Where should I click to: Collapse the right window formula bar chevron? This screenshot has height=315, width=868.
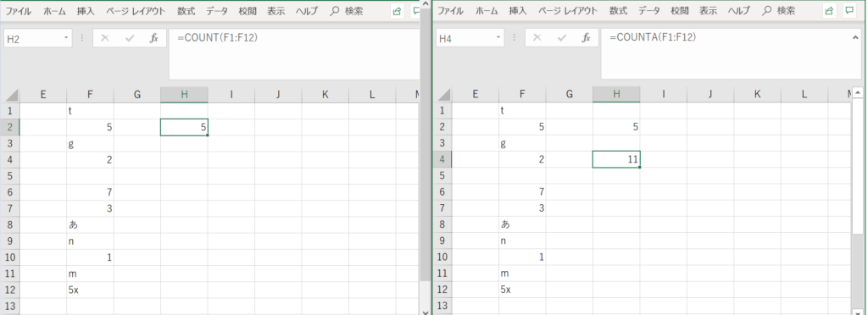pos(855,37)
